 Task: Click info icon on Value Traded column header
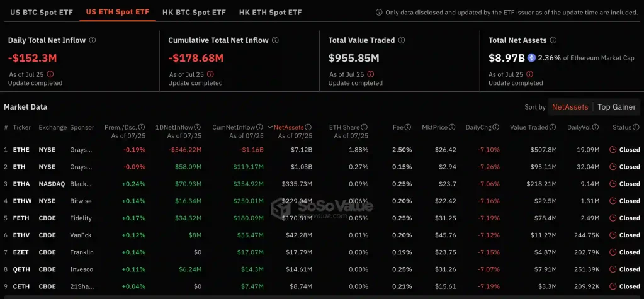tap(553, 127)
